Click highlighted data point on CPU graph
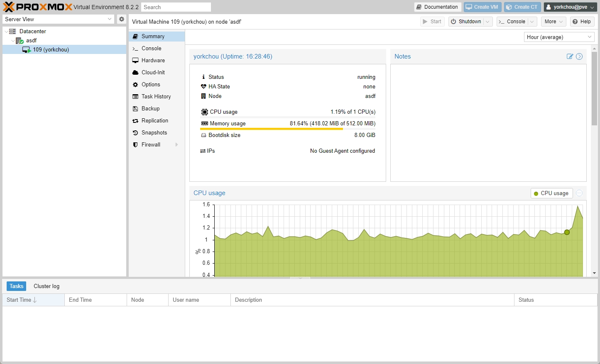This screenshot has height=364, width=600. (567, 232)
